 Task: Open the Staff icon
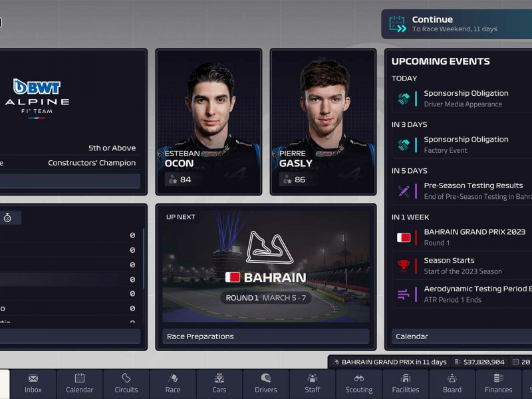pyautogui.click(x=312, y=378)
